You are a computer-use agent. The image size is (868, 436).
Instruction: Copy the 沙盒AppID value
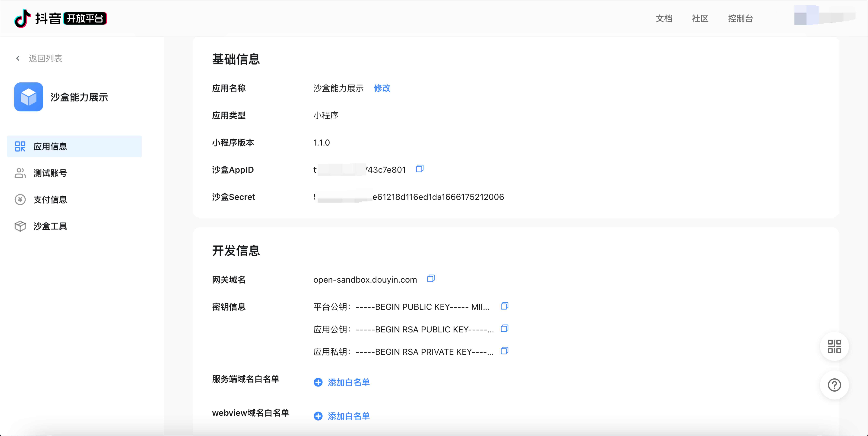(420, 169)
